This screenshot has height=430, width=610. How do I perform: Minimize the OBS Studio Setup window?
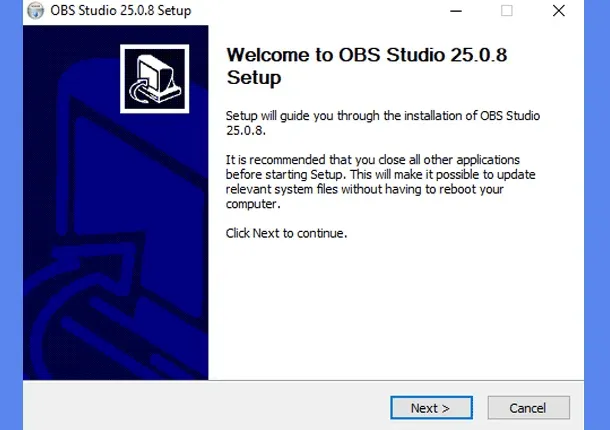click(454, 11)
